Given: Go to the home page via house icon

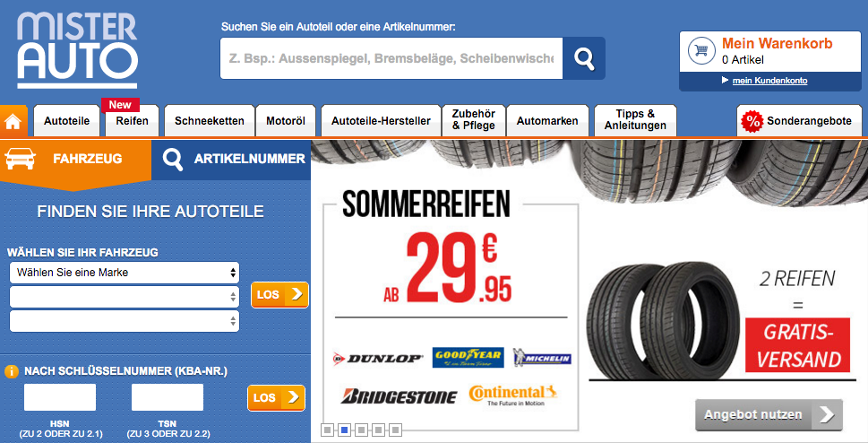Looking at the screenshot, I should coord(13,121).
